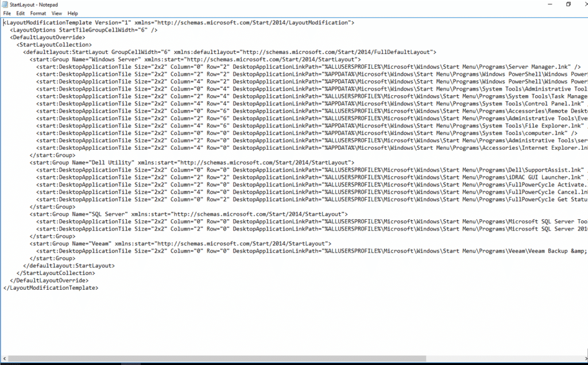Restore down the Notepad window
The width and height of the screenshot is (588, 365).
click(x=568, y=4)
